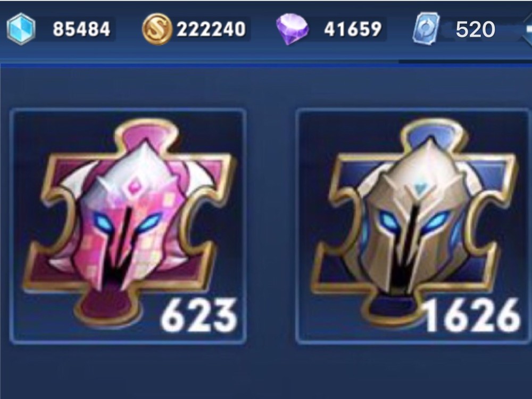The image size is (532, 399).
Task: Tap the glowing blue eyes of pink helmet
Action: click(x=127, y=222)
